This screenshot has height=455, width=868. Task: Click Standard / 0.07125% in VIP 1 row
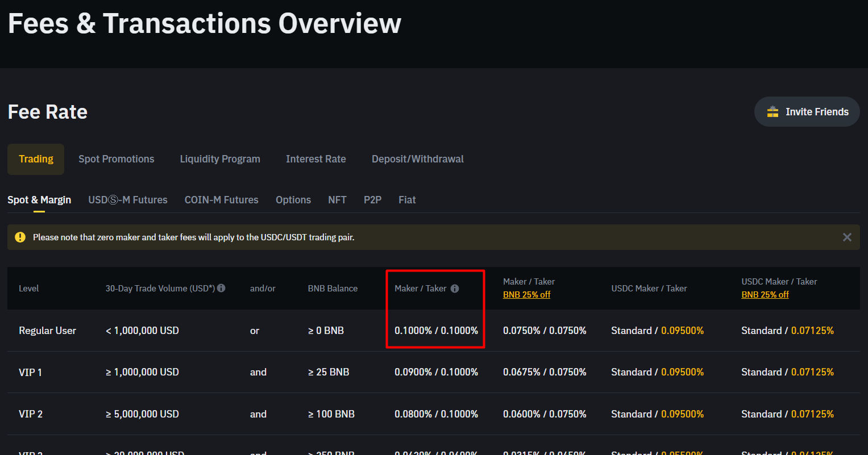point(788,372)
